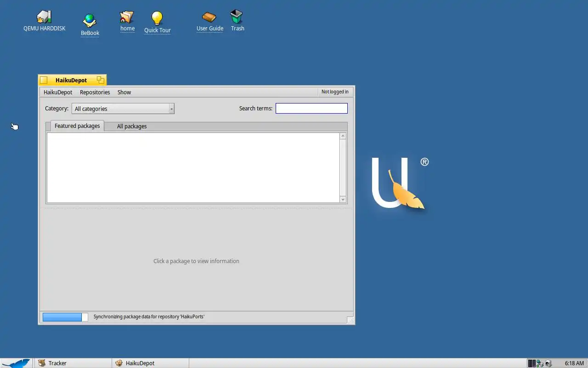Click the volume speaker tray icon
This screenshot has width=588, height=368.
[x=548, y=363]
